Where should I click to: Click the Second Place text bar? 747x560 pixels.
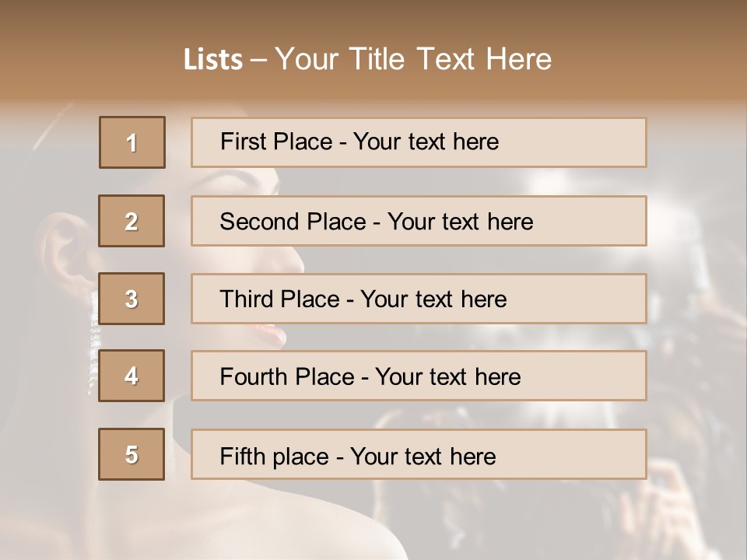coord(419,221)
